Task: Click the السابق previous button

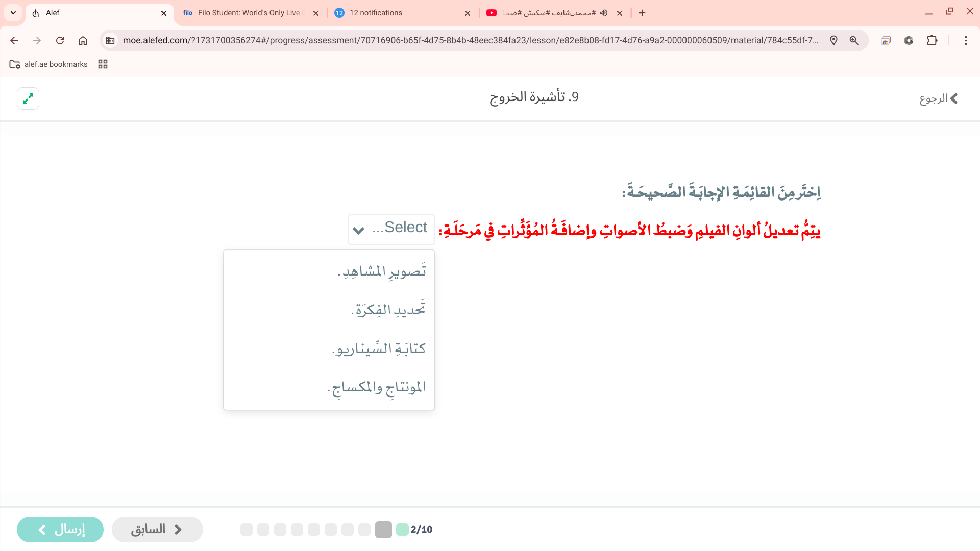Action: point(157,530)
